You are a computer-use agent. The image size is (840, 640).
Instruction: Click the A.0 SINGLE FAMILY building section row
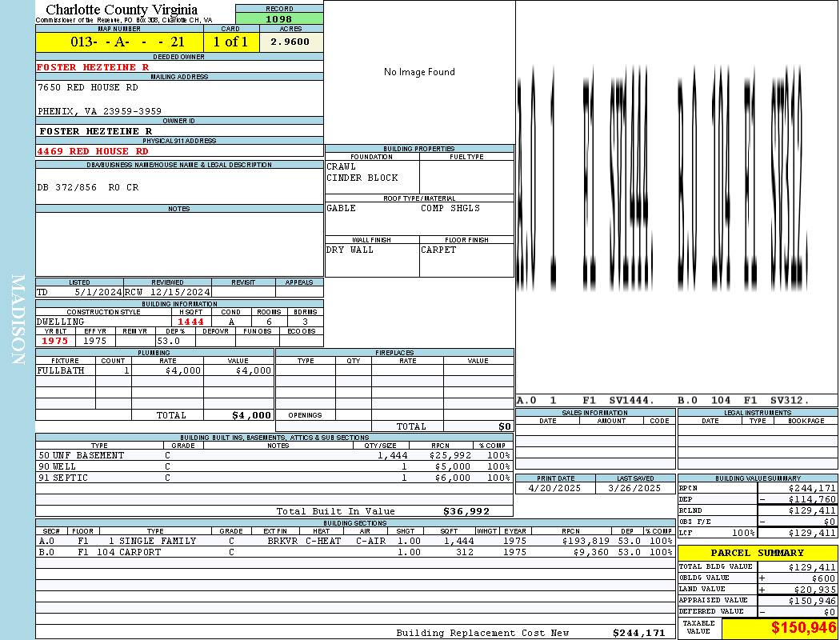click(355, 541)
